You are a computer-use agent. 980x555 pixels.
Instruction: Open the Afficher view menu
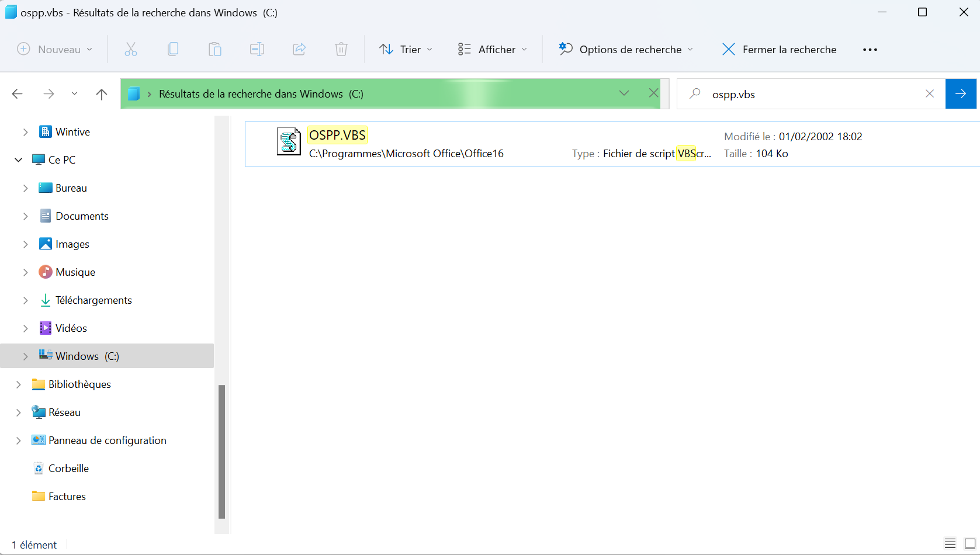(493, 50)
